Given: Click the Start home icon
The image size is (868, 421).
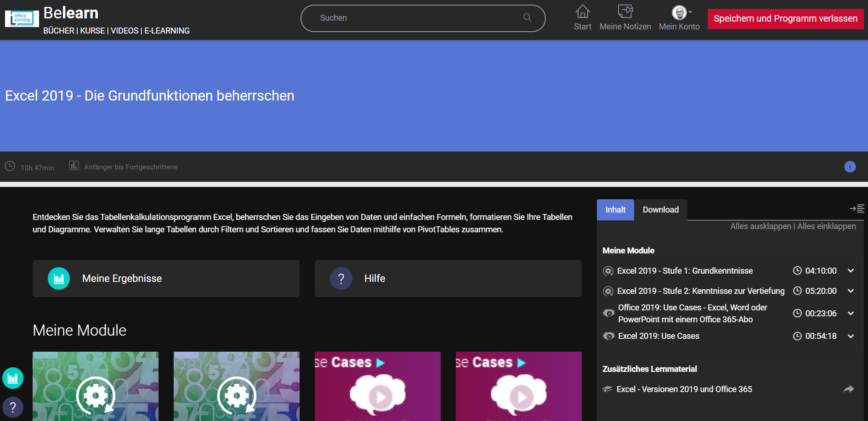Looking at the screenshot, I should 582,11.
